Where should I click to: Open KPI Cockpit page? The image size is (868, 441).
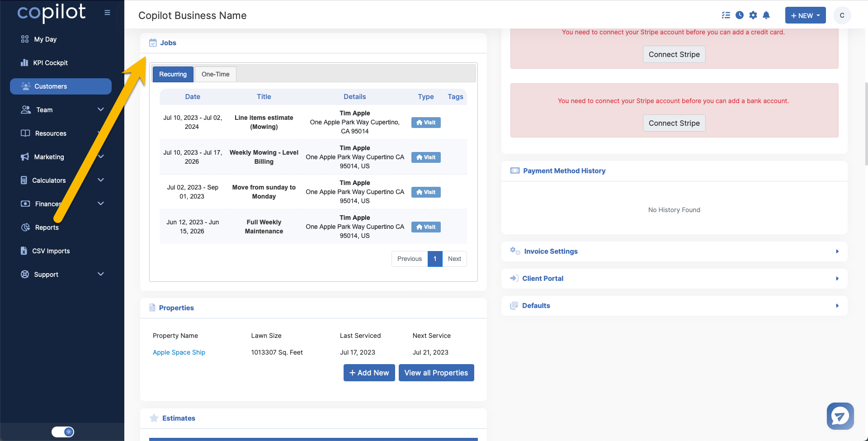[50, 63]
